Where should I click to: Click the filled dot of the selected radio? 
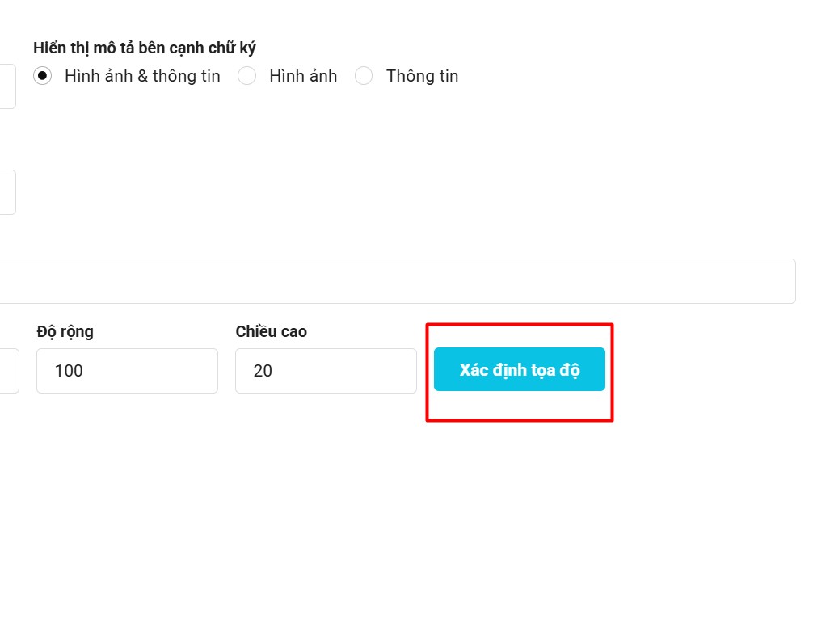pyautogui.click(x=43, y=76)
